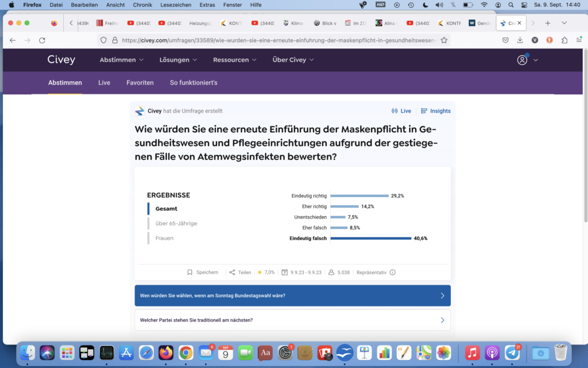
Task: Open the Über Civey dropdown menu
Action: (293, 60)
